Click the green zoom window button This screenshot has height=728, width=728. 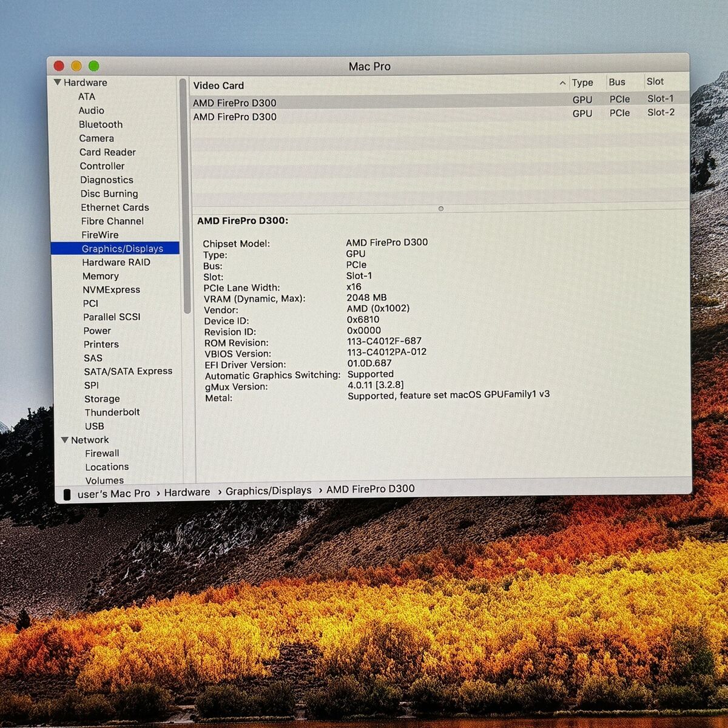(94, 66)
